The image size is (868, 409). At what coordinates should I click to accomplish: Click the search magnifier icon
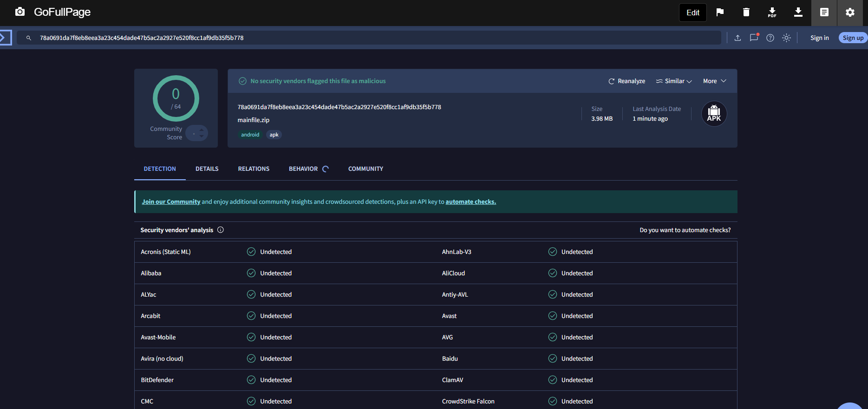29,38
